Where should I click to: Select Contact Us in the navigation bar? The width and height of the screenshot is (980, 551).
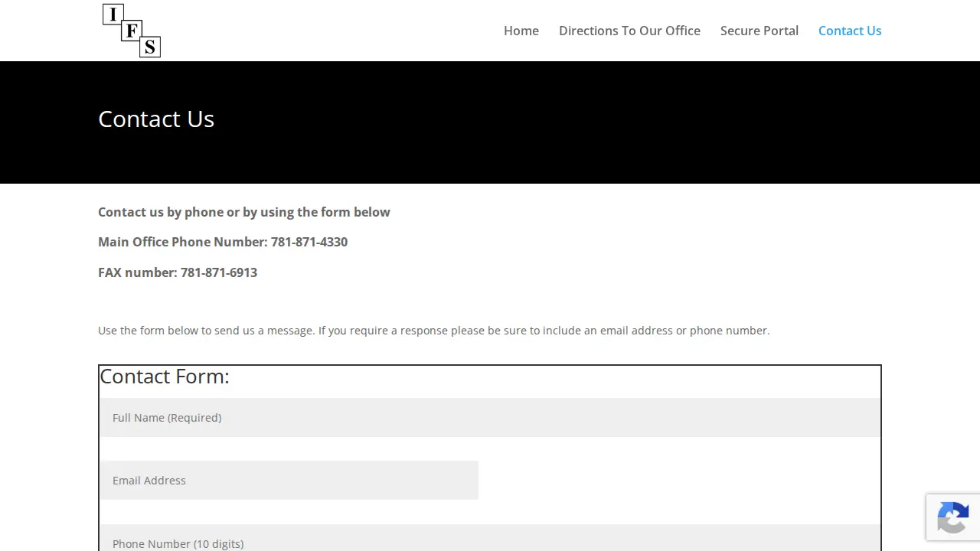850,31
